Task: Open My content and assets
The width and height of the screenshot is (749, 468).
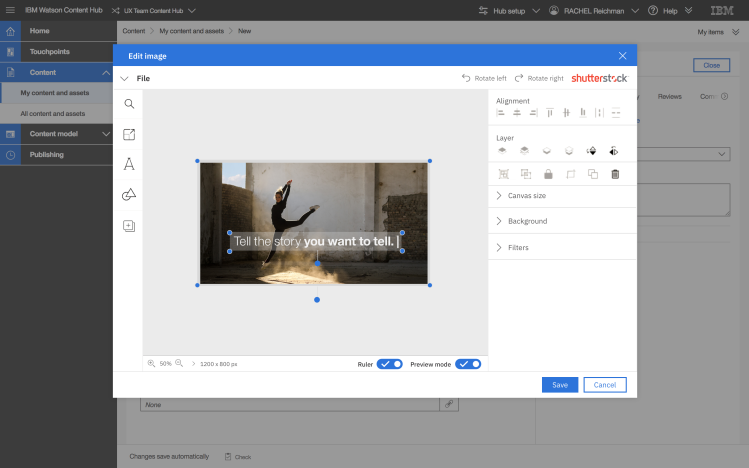Action: 58,93
